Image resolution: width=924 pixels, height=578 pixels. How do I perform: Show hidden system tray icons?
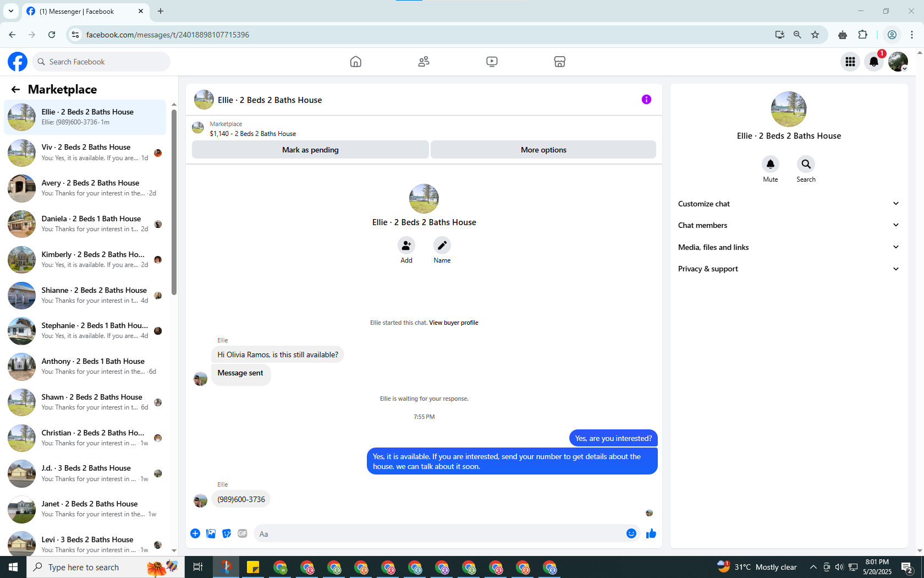[x=813, y=567]
